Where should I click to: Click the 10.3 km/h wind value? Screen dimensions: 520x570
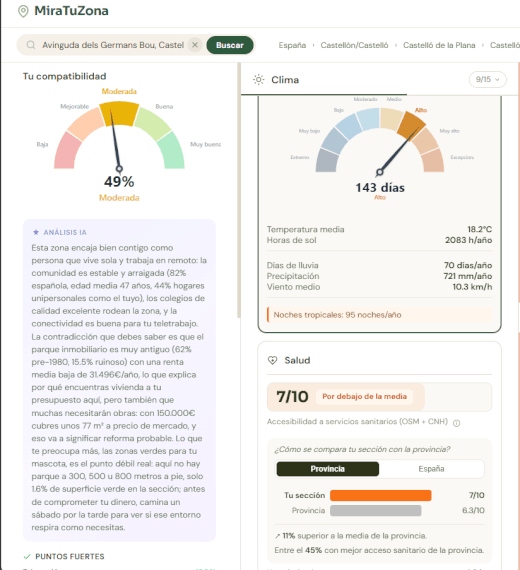[x=472, y=287]
